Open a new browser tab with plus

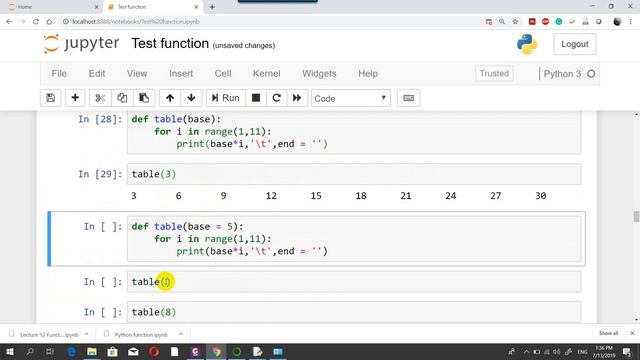pyautogui.click(x=212, y=7)
